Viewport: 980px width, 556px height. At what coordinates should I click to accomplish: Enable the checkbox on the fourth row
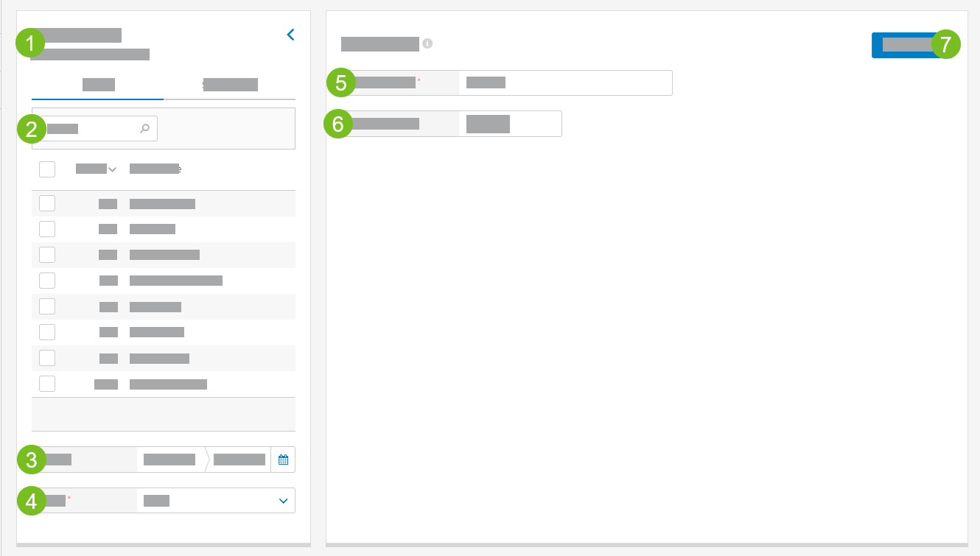tap(47, 280)
